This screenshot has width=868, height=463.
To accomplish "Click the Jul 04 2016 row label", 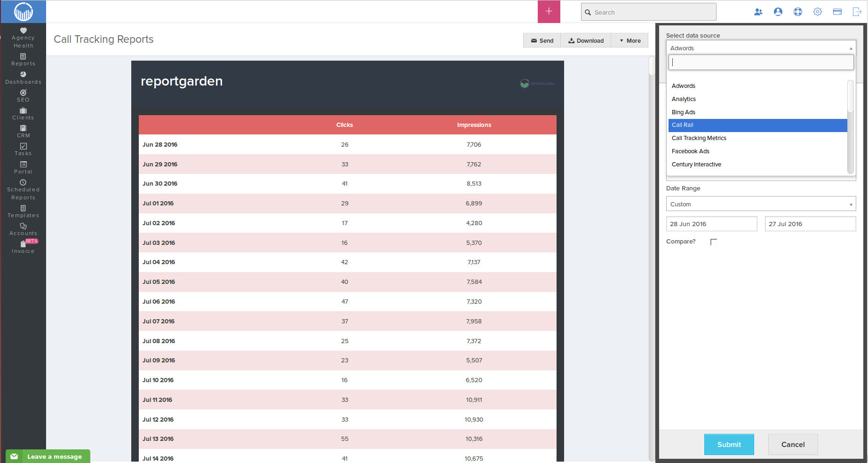I will [x=159, y=262].
